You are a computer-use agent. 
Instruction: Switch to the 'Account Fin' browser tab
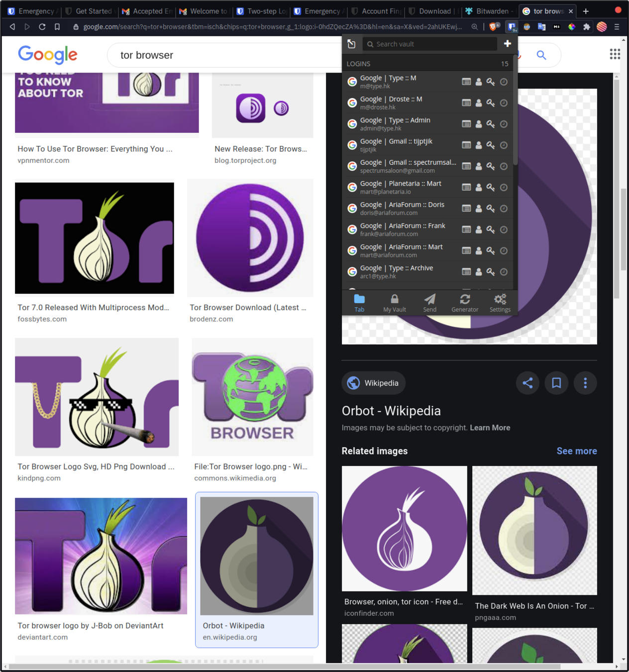[376, 11]
